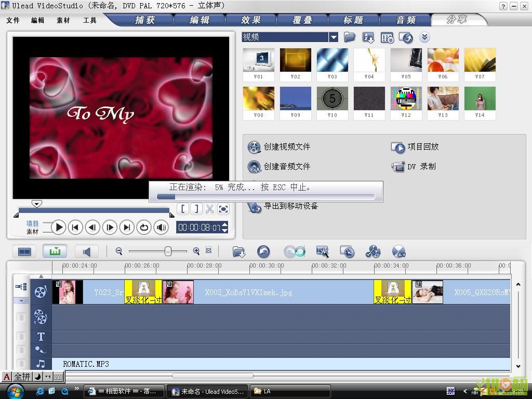Open the overlay track manager reel icon
The width and height of the screenshot is (532, 399).
point(373,252)
